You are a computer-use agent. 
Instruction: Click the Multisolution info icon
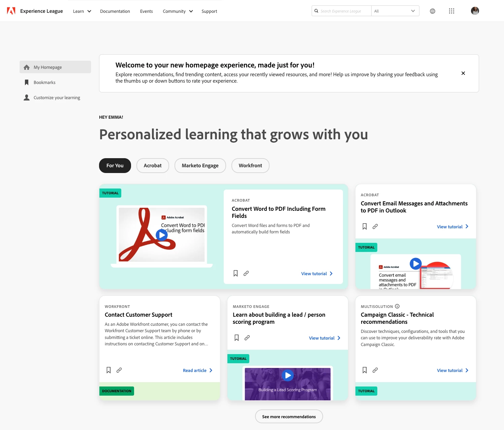(x=397, y=306)
